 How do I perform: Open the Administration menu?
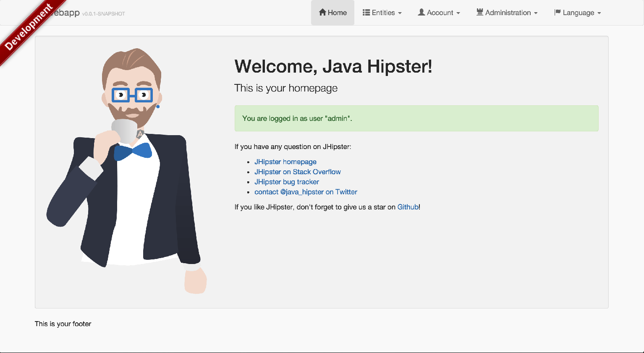(x=508, y=13)
